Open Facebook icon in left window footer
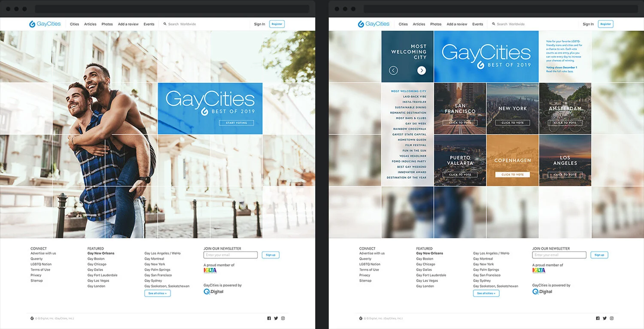The width and height of the screenshot is (644, 329). 269,318
